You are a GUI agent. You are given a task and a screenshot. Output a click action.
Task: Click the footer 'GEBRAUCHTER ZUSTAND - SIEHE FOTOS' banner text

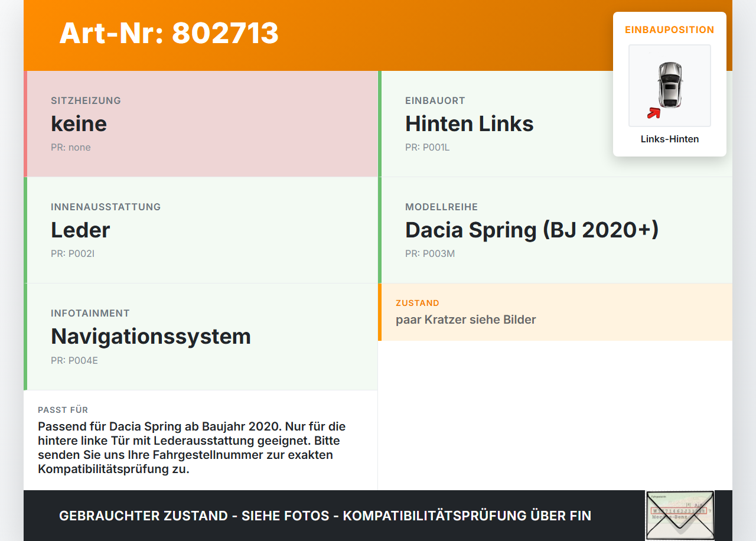tap(325, 516)
